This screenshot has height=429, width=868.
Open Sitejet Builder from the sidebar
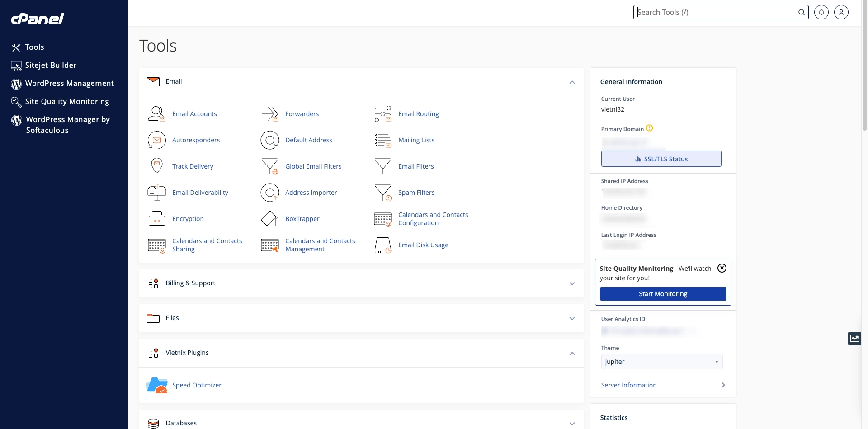pyautogui.click(x=50, y=65)
